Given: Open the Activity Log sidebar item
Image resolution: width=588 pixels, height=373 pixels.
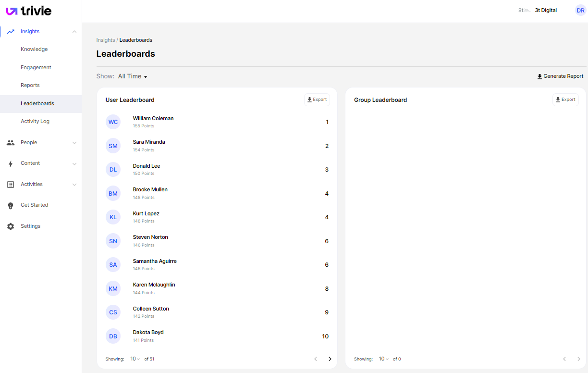Looking at the screenshot, I should (x=35, y=122).
